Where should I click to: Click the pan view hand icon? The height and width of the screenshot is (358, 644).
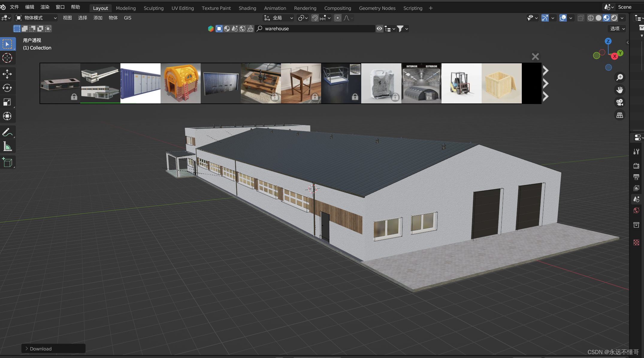[x=619, y=90]
